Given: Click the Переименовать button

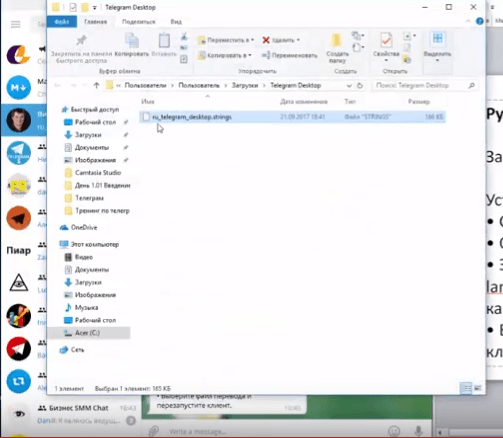Looking at the screenshot, I should click(x=289, y=55).
